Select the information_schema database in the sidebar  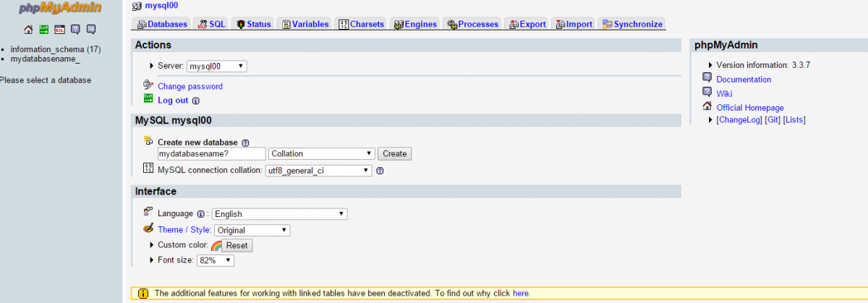tap(56, 49)
